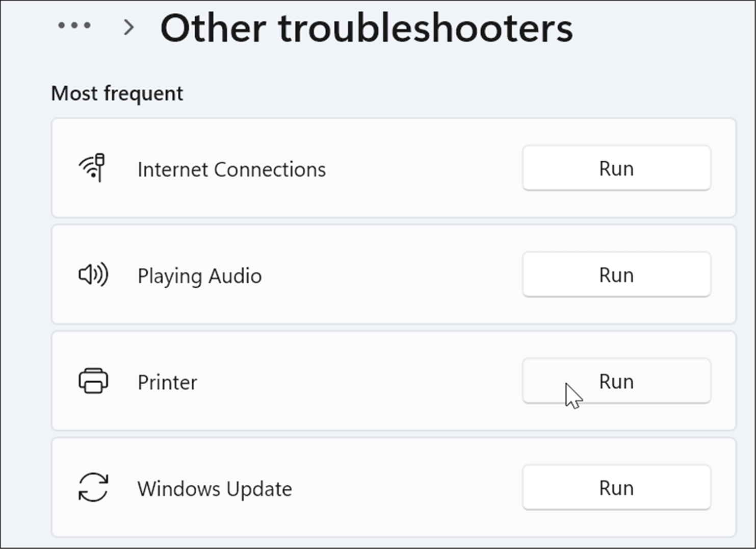
Task: Open Playing Audio troubleshooter details
Action: [x=199, y=276]
